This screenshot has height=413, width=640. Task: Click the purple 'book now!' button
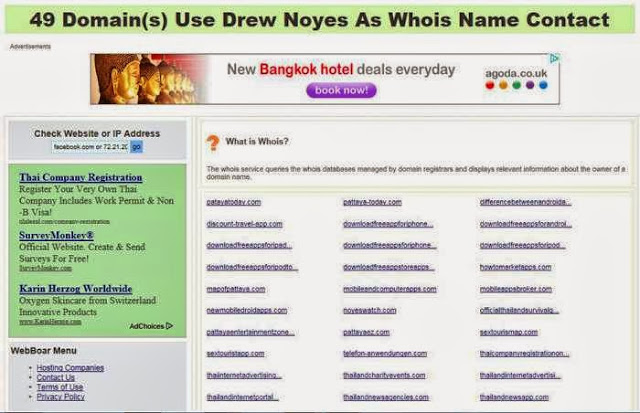(x=341, y=90)
